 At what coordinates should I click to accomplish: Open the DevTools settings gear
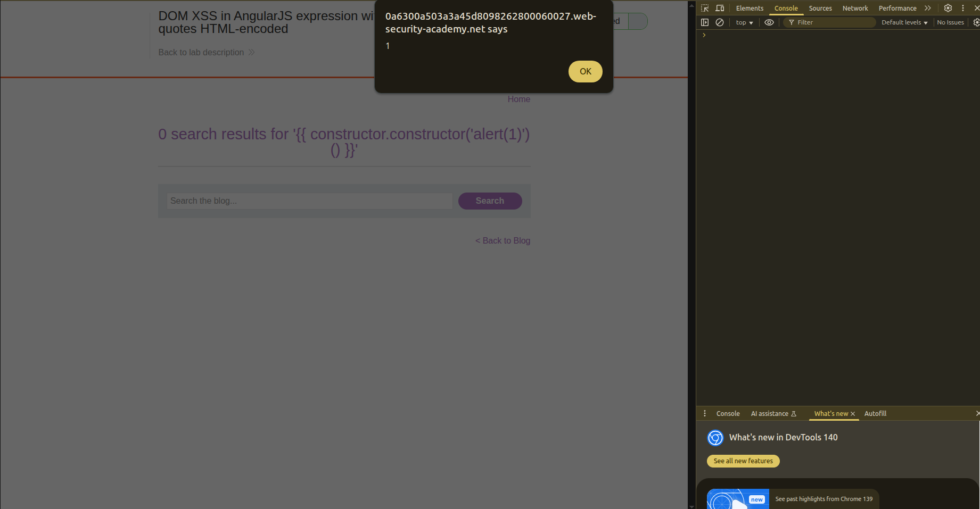click(x=948, y=8)
